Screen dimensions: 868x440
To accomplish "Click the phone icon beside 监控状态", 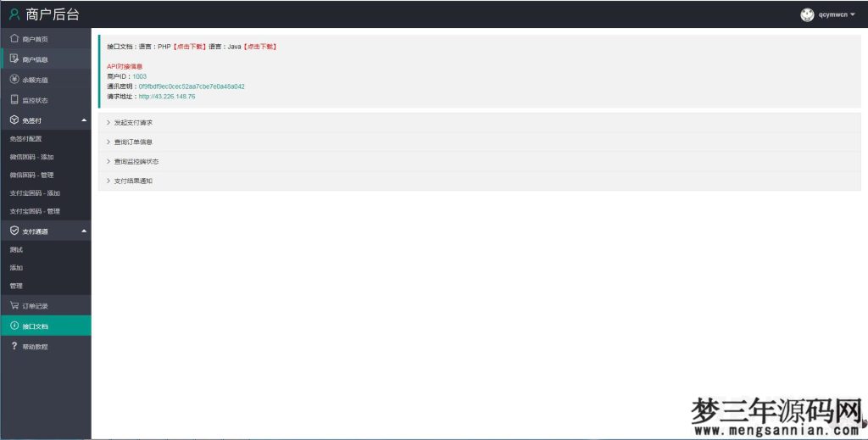I will 14,99.
